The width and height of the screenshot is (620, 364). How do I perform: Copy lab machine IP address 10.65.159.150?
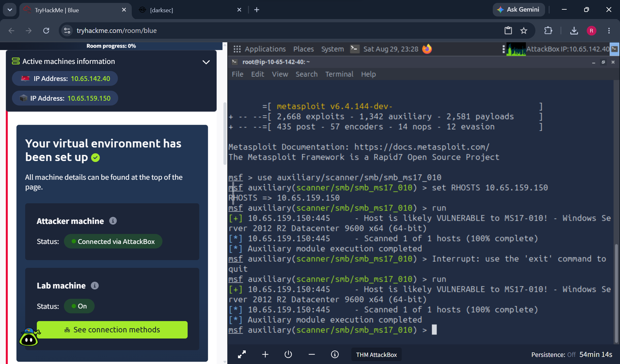[x=89, y=98]
